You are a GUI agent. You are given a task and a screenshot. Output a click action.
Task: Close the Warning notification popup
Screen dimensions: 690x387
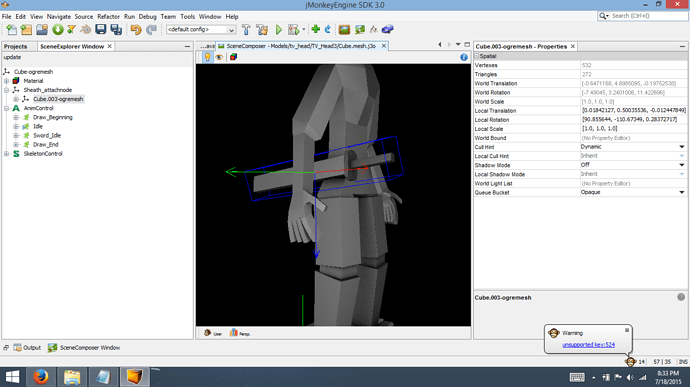627,330
